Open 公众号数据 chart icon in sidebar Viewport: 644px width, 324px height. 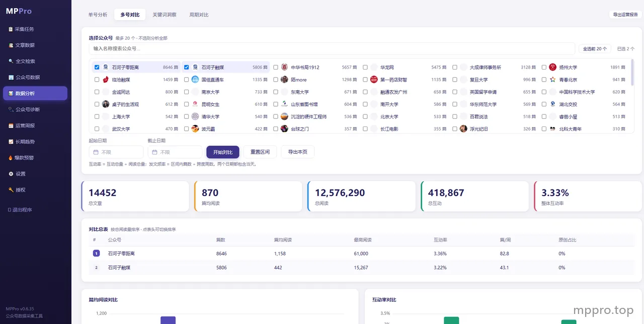(x=11, y=78)
